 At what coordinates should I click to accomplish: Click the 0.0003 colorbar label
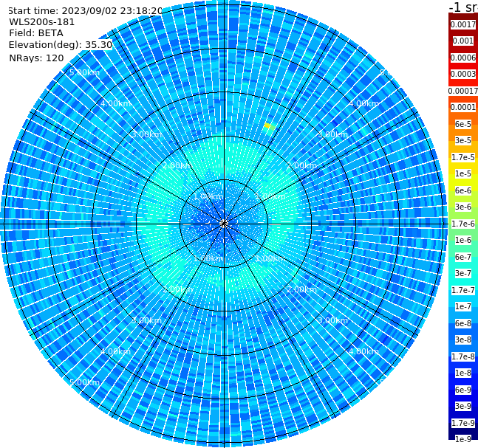click(x=463, y=74)
